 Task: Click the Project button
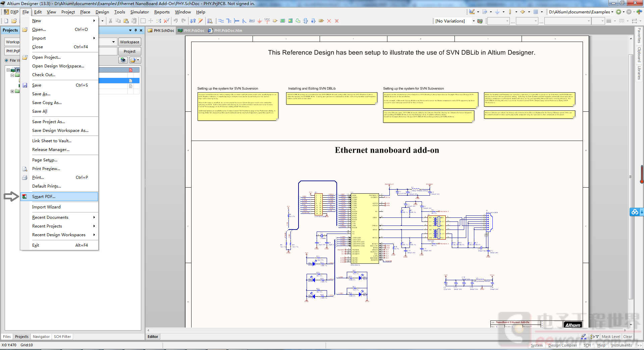[129, 51]
